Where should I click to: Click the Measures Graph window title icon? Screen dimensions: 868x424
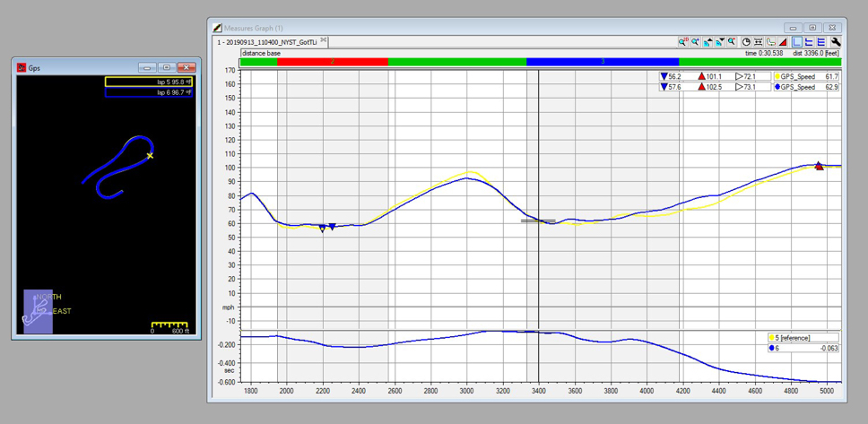(218, 28)
